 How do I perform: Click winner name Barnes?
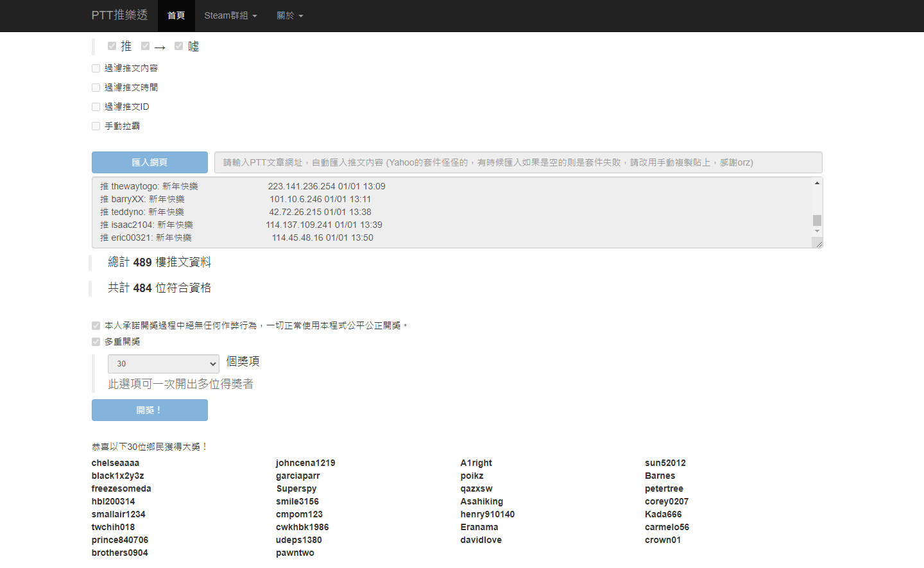660,476
